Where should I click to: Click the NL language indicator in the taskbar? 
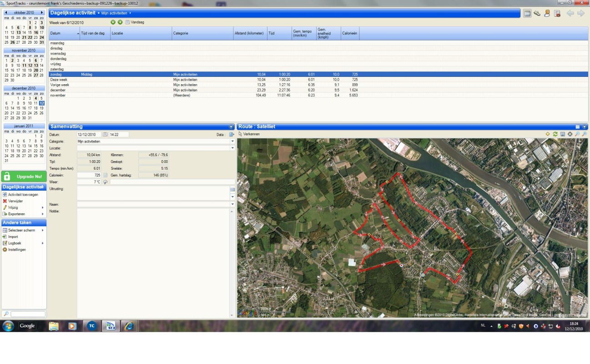[483, 326]
